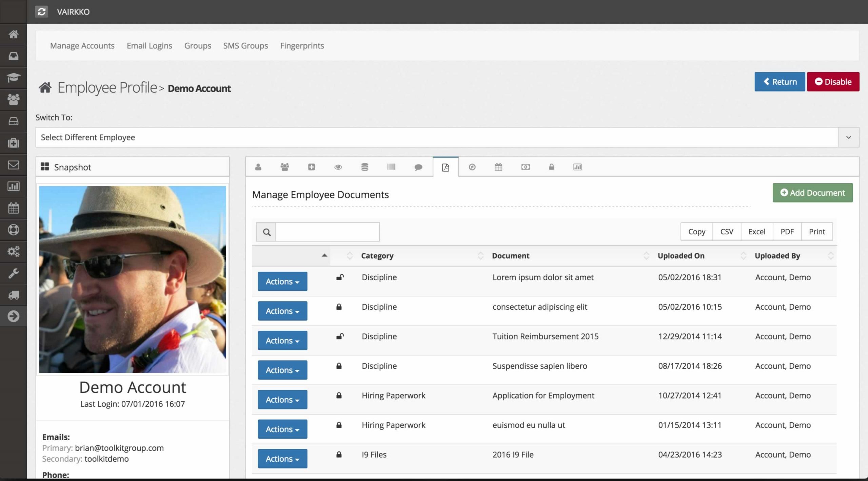Click the truck icon in sidebar
The height and width of the screenshot is (481, 868).
pyautogui.click(x=13, y=295)
